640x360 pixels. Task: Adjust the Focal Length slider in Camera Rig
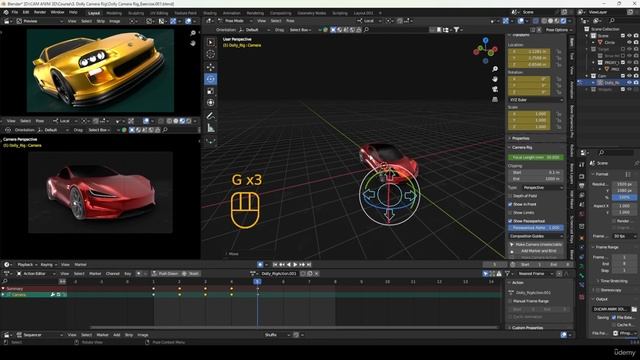click(x=536, y=157)
